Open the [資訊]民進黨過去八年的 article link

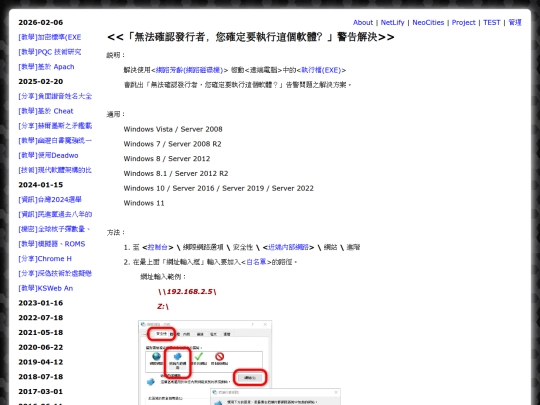[55, 215]
